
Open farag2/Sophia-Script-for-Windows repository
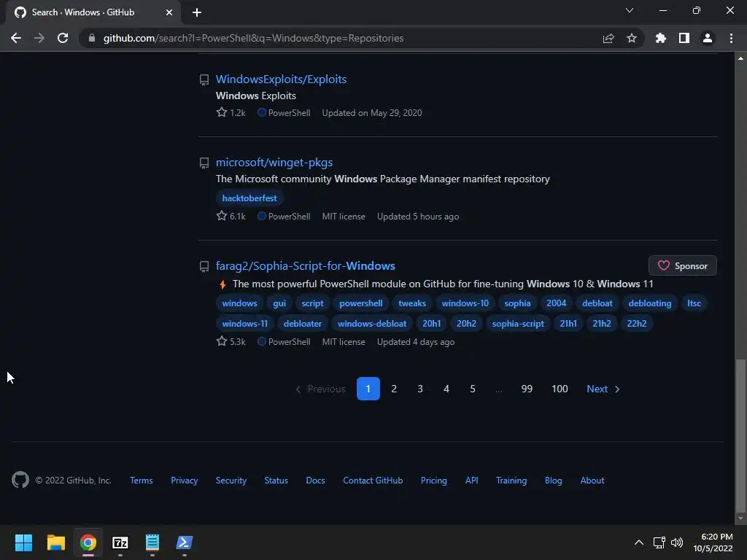[306, 265]
